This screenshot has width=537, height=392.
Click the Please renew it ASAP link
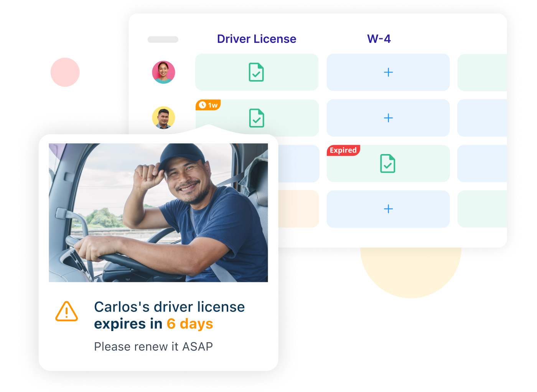point(153,346)
